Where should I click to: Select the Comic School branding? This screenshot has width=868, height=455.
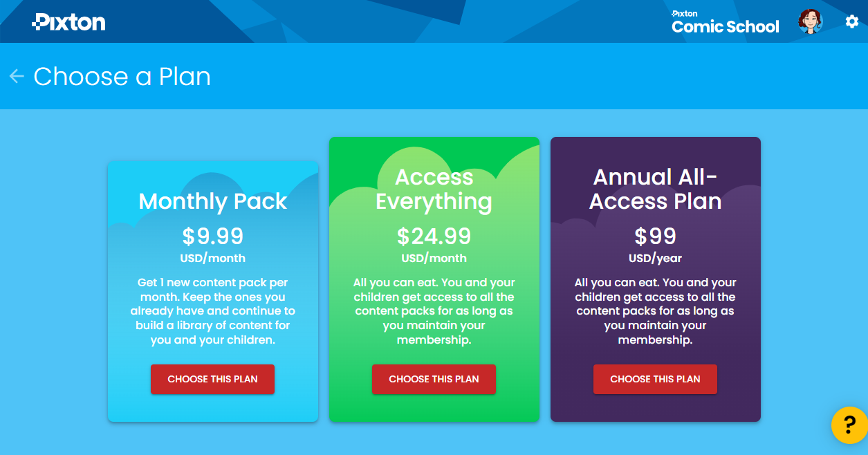pyautogui.click(x=725, y=27)
